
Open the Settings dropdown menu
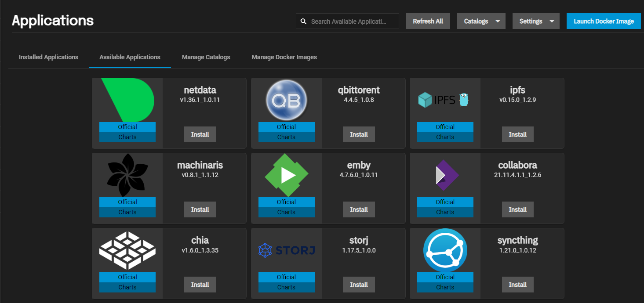536,21
